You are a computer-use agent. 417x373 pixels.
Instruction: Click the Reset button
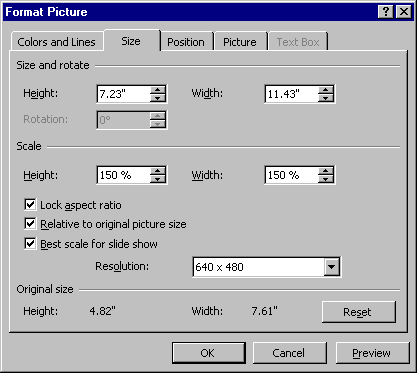coord(359,312)
